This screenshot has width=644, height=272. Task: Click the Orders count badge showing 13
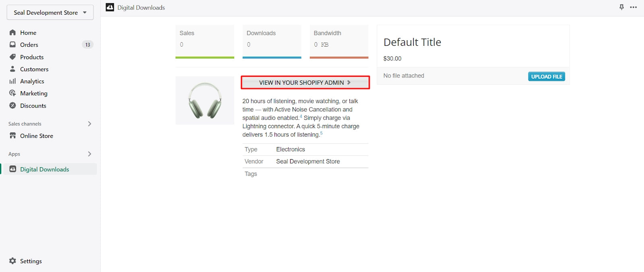point(88,45)
